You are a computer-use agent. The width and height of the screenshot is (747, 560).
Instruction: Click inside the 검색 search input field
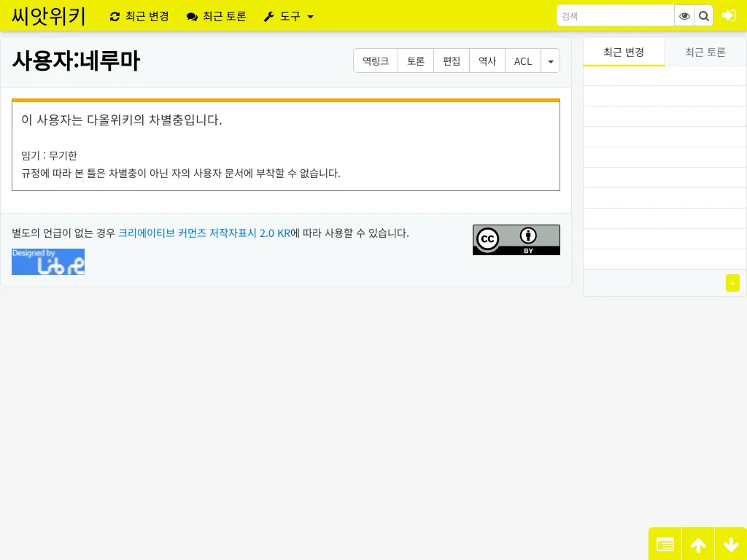[615, 15]
